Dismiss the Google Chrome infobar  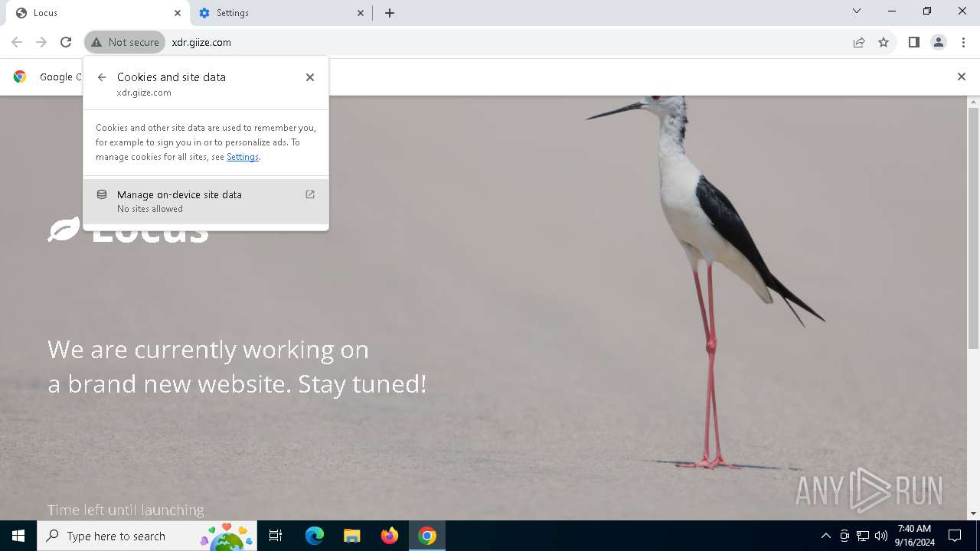tap(962, 77)
